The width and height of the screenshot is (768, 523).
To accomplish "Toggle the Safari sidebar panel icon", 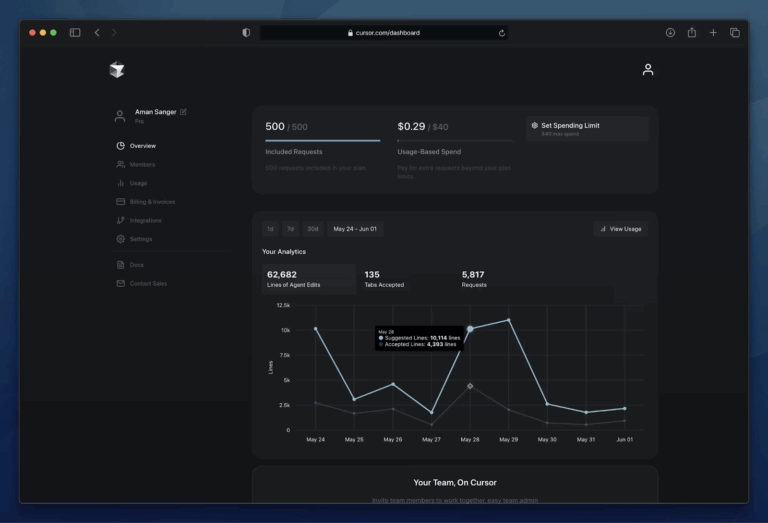I will 75,33.
